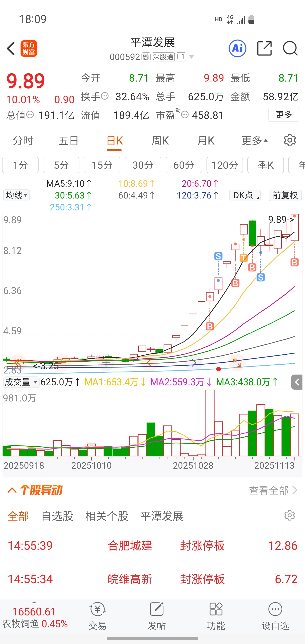The width and height of the screenshot is (305, 644).
Task: Open 查看全部 link
Action: [273, 490]
